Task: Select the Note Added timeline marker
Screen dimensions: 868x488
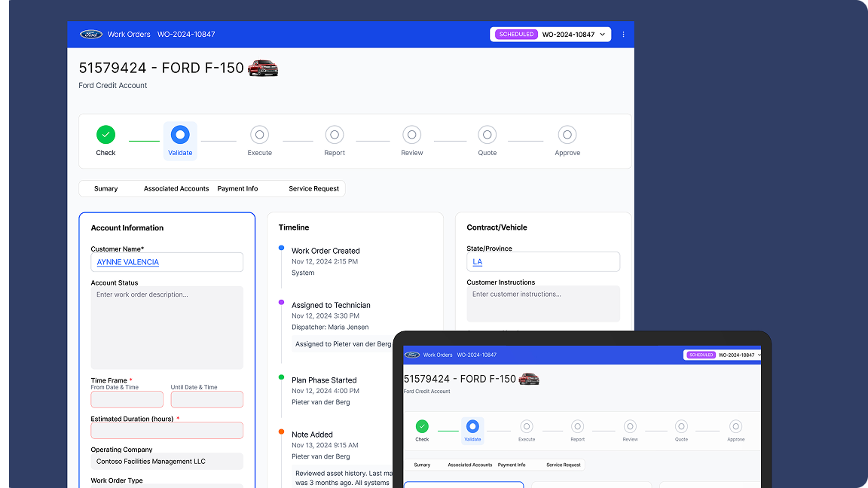Action: 281,432
